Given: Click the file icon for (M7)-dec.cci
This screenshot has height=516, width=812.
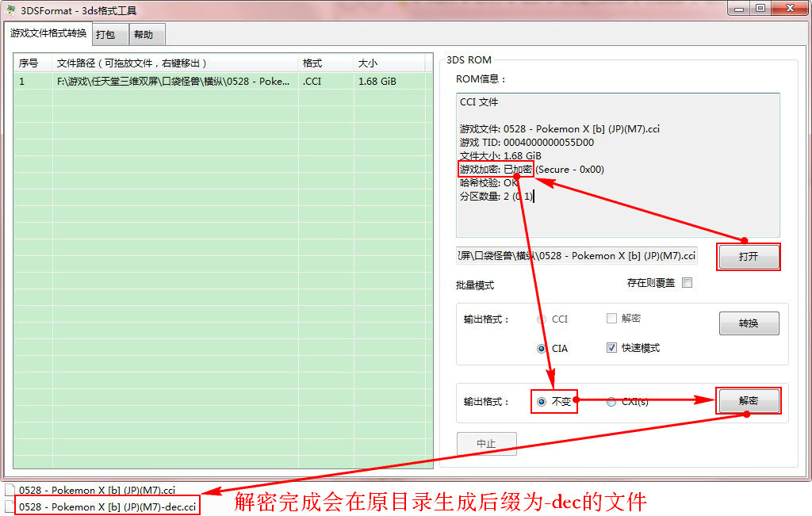Looking at the screenshot, I should click(x=9, y=506).
